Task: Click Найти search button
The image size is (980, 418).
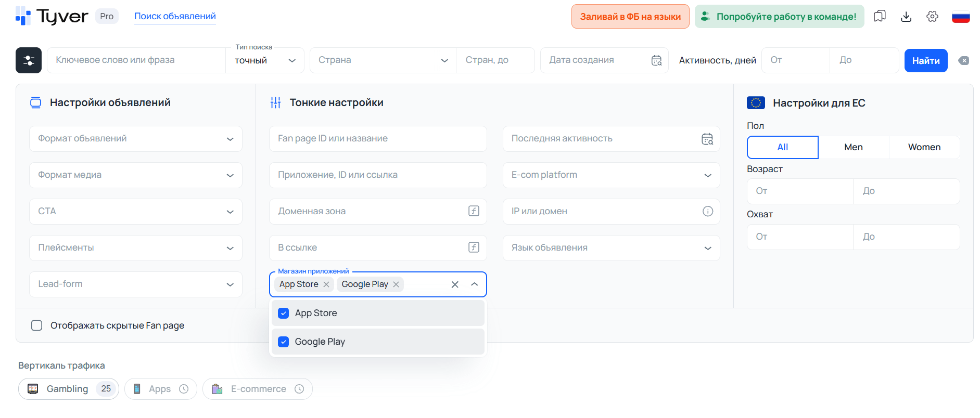Action: 926,60
